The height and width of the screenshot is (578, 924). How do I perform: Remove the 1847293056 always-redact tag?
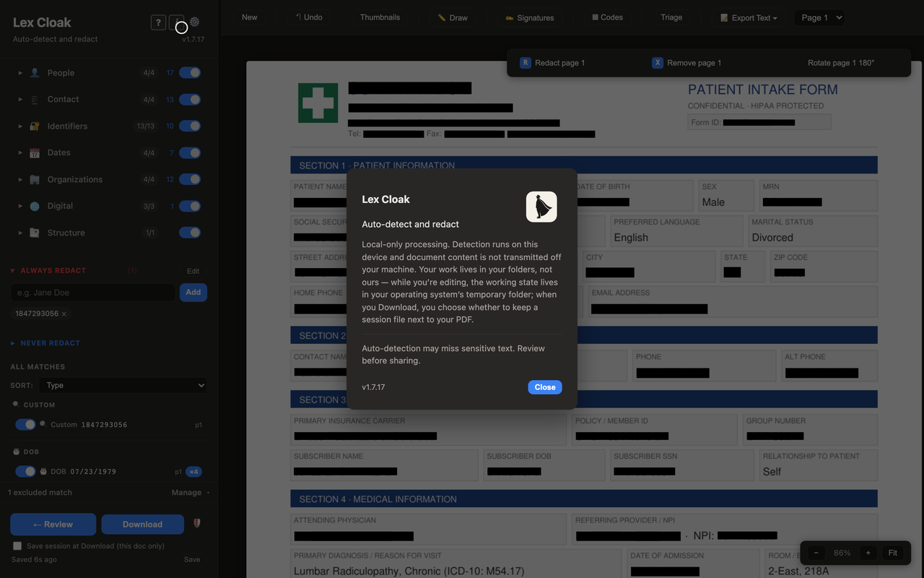64,314
